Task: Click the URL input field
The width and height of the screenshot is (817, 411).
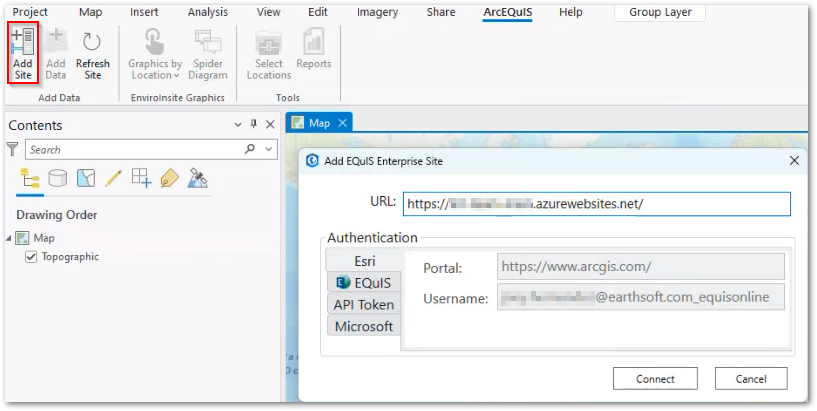Action: click(597, 204)
